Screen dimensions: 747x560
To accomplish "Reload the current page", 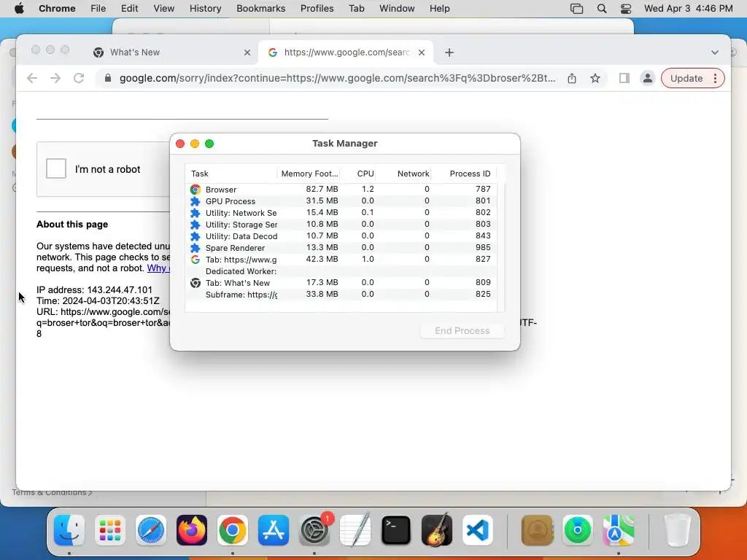I will pyautogui.click(x=79, y=78).
